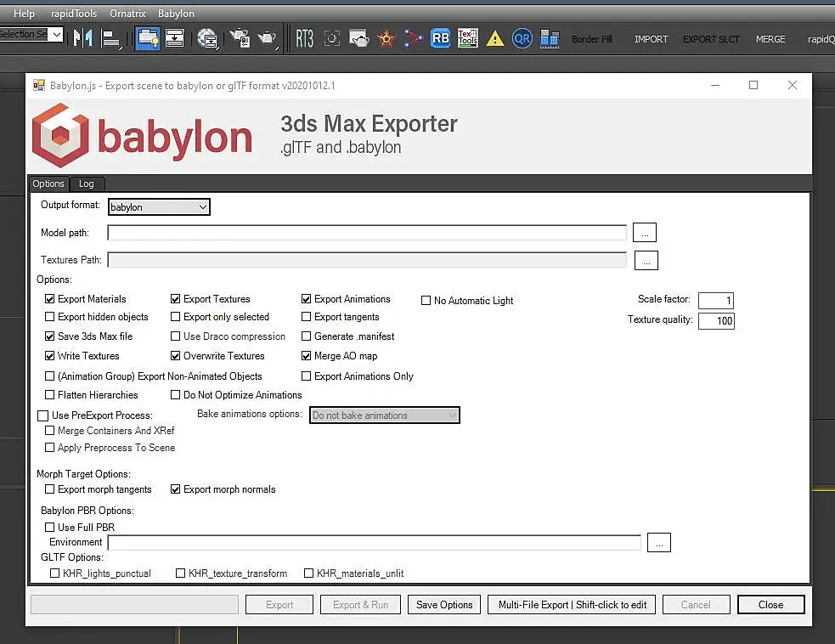Click the IMPORT toolbar button
Image resolution: width=835 pixels, height=644 pixels.
[651, 39]
